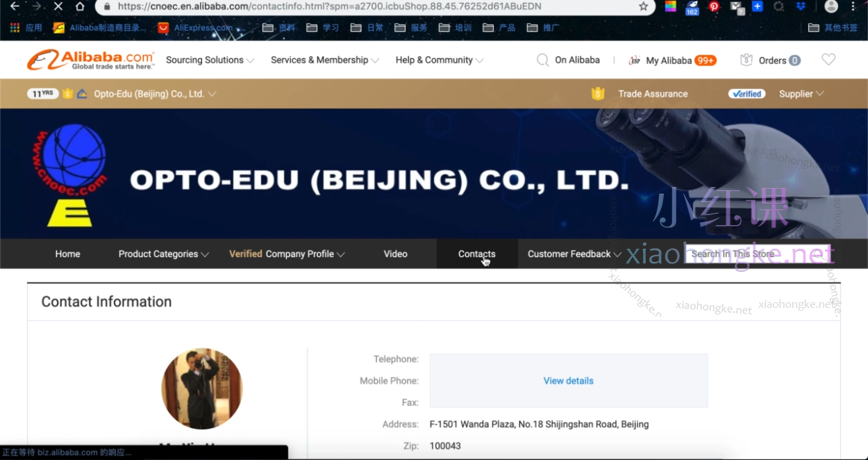Go to the store Home tab
This screenshot has width=868, height=460.
coord(67,254)
